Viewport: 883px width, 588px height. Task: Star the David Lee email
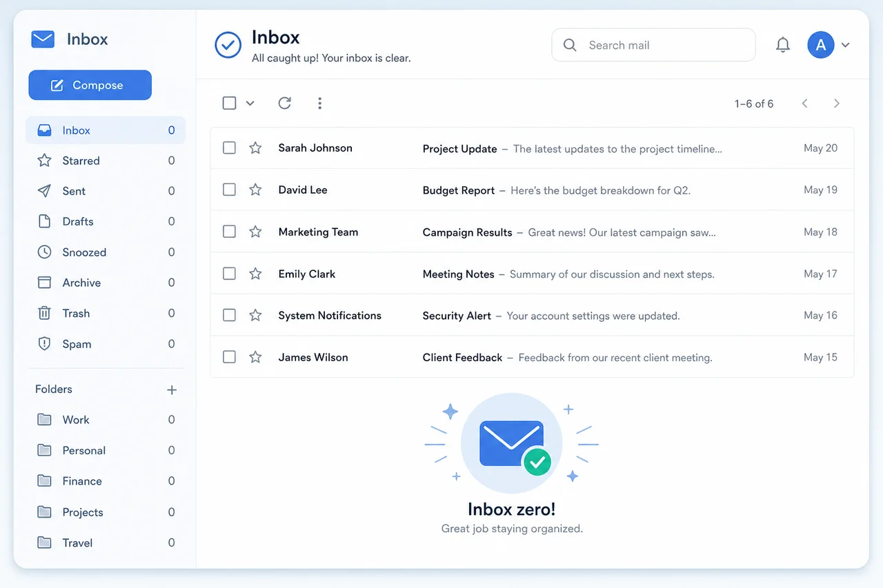(255, 190)
